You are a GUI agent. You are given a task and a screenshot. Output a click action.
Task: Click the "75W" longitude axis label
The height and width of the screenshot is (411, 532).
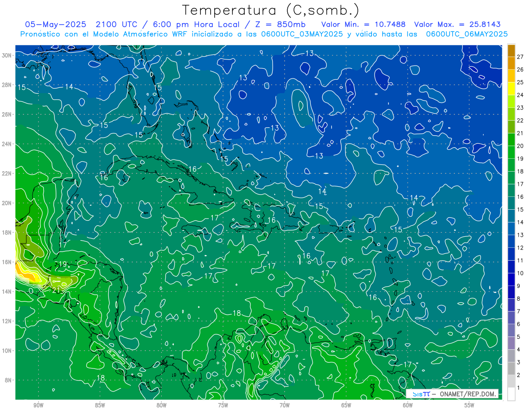point(223,405)
